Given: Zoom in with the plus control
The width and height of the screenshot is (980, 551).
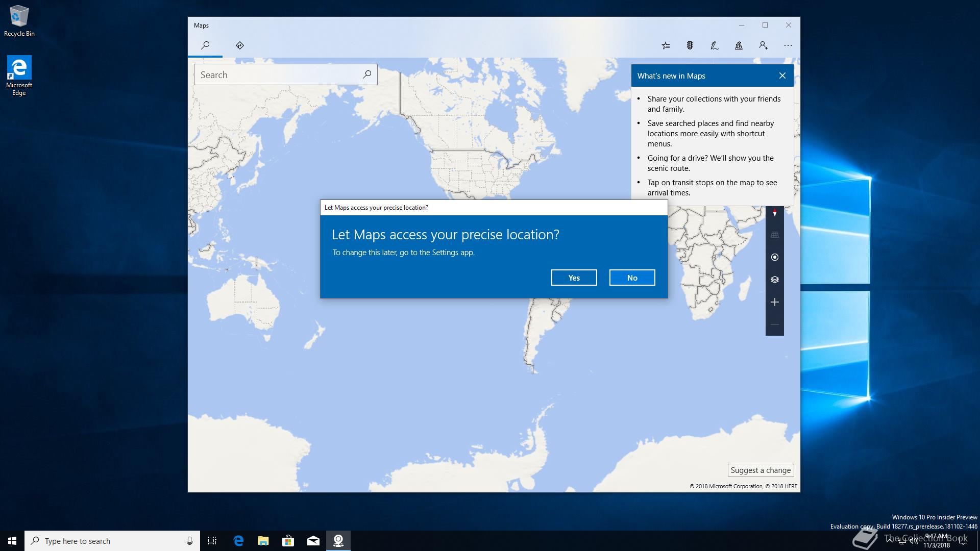Looking at the screenshot, I should point(774,302).
